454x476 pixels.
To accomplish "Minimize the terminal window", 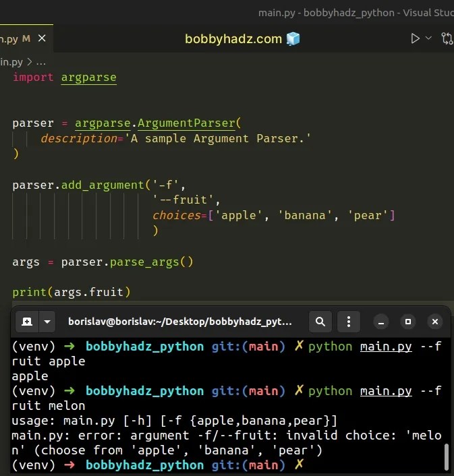I will [x=381, y=322].
